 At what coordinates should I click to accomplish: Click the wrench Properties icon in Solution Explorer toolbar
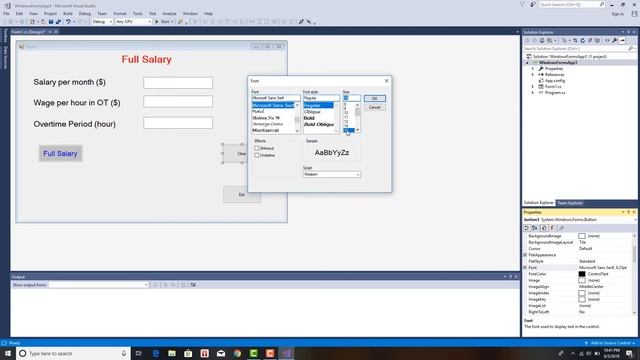pyautogui.click(x=615, y=40)
